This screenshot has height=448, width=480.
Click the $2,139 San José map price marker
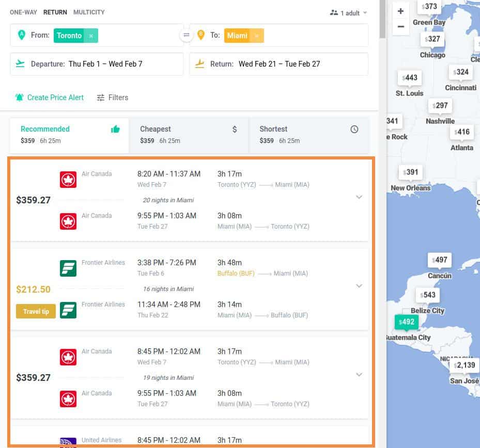tap(464, 365)
